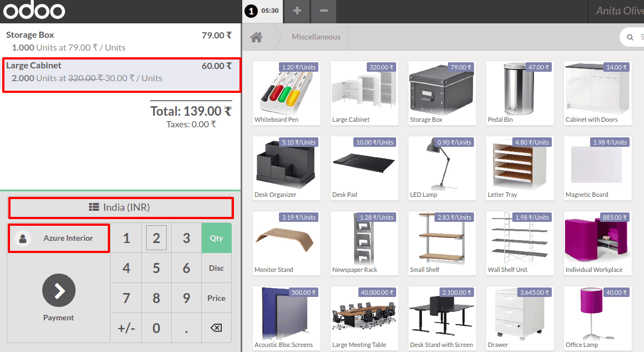Add a new order with the plus button
Image resolution: width=644 pixels, height=352 pixels.
click(x=297, y=11)
